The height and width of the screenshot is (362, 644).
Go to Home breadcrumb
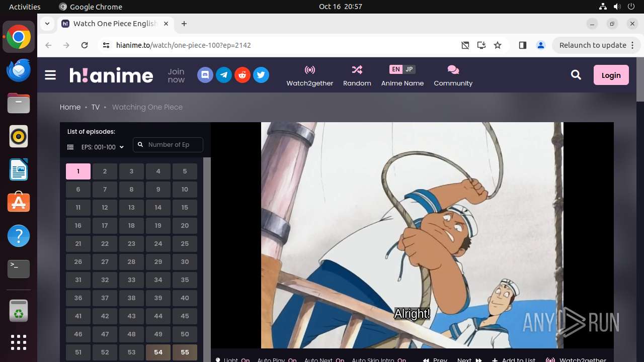[70, 107]
